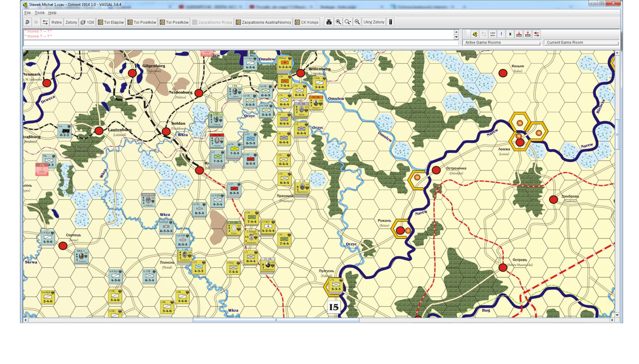Click the two-arrows server controls toolbar icon
The image size is (639, 364).
click(x=45, y=22)
